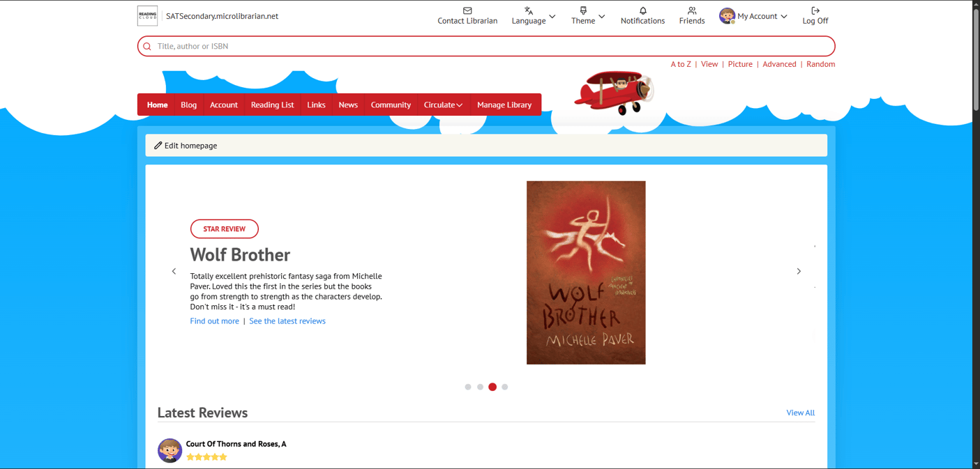
Task: Click the title, author or ISBN search field
Action: click(419, 46)
